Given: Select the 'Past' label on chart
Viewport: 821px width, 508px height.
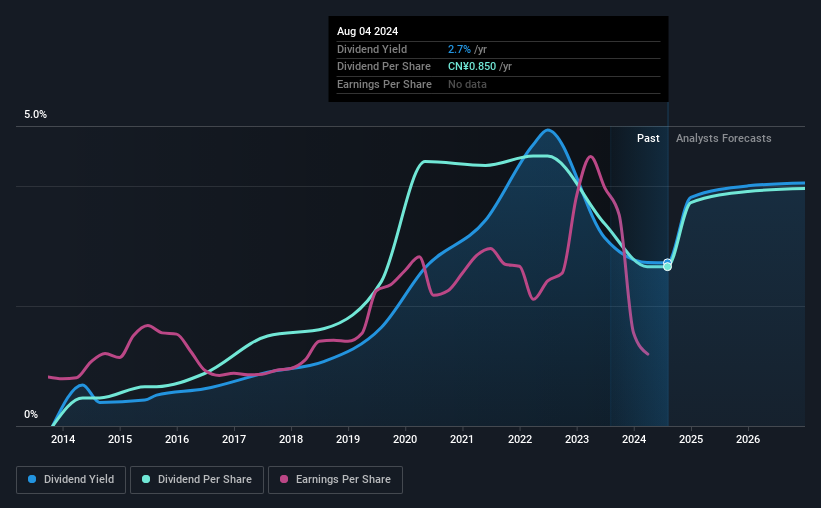Looking at the screenshot, I should (x=648, y=138).
